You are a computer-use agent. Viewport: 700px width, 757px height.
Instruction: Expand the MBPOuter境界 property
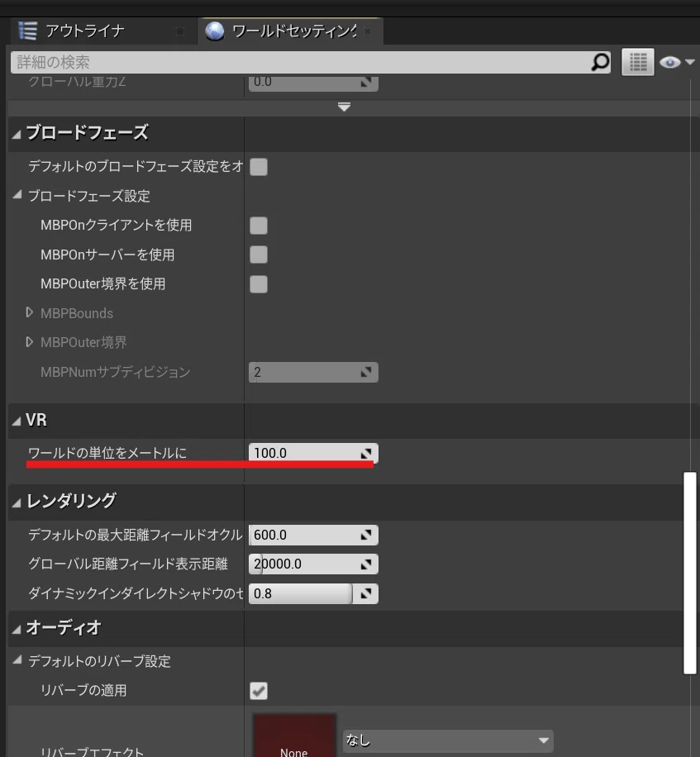tap(30, 342)
